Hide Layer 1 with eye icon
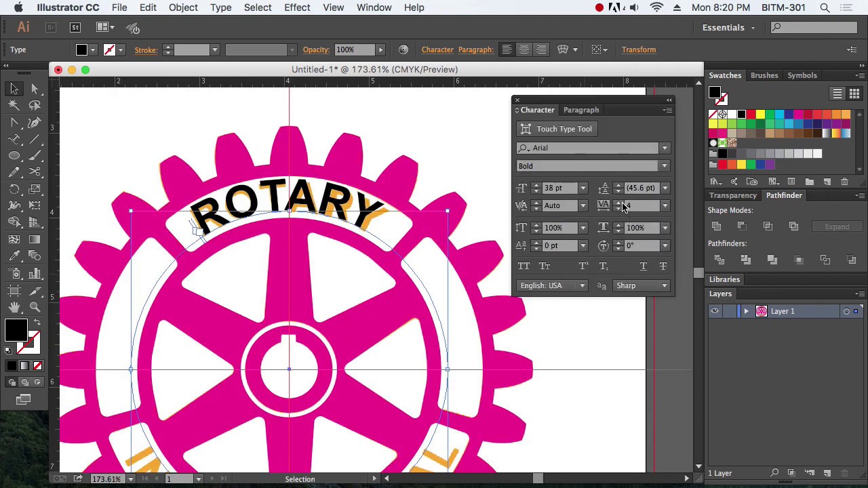This screenshot has width=868, height=488. pyautogui.click(x=714, y=311)
